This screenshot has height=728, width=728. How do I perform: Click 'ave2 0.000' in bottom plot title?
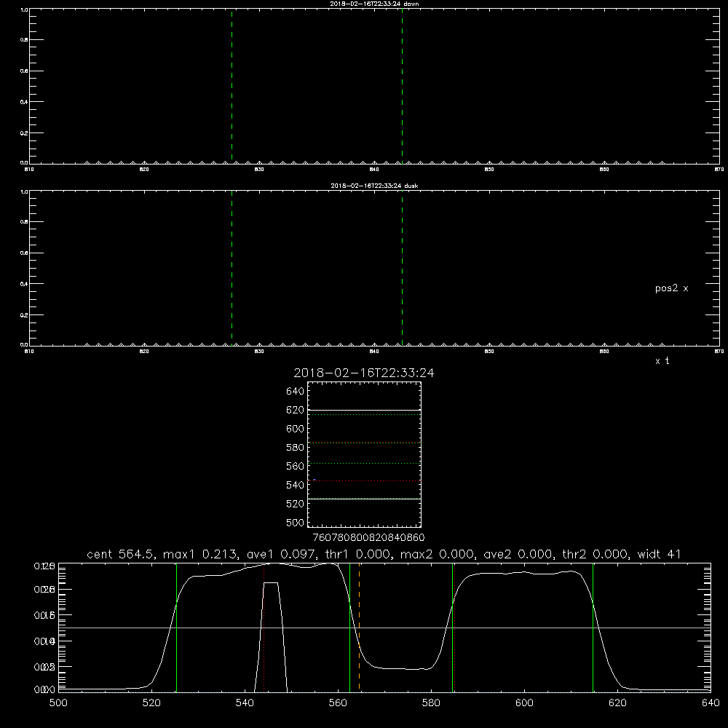click(x=517, y=554)
